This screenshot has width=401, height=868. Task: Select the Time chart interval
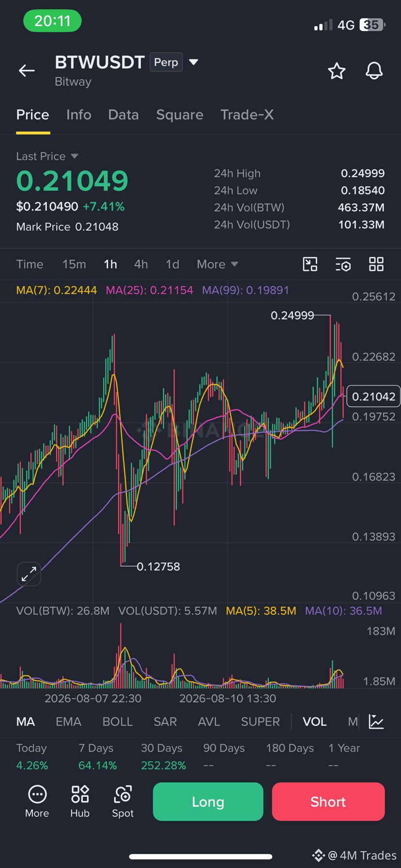[30, 264]
